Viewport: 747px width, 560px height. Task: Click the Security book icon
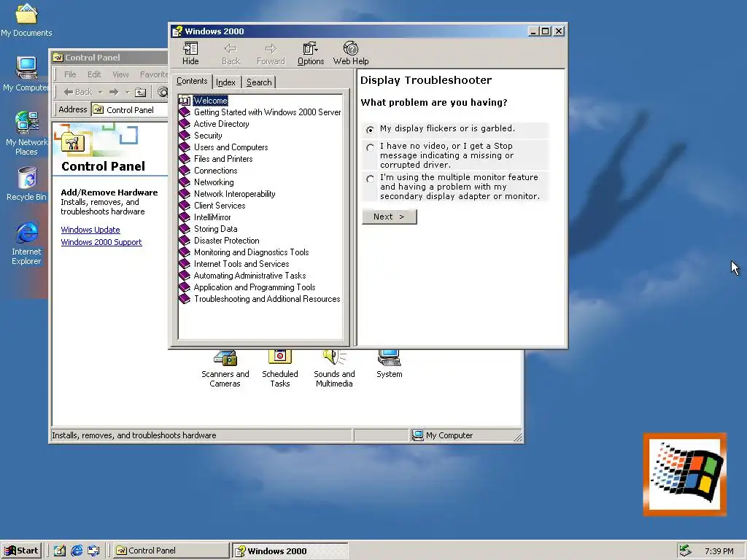point(185,135)
